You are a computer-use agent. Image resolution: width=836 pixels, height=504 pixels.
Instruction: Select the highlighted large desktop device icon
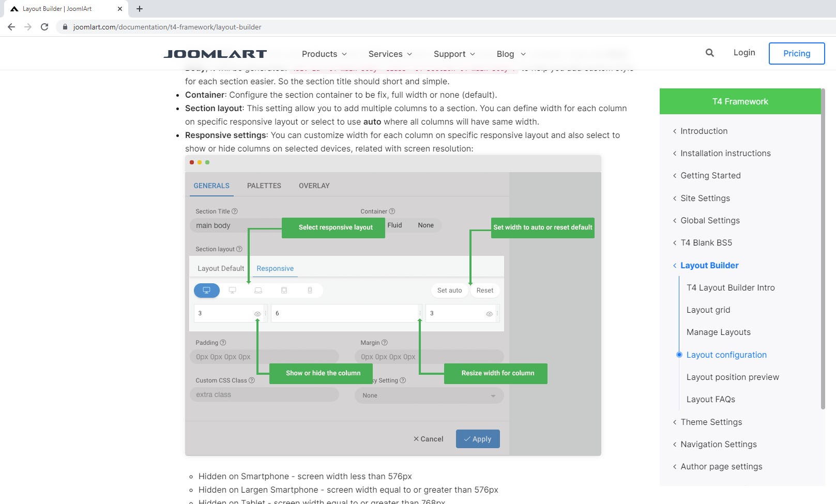click(207, 291)
